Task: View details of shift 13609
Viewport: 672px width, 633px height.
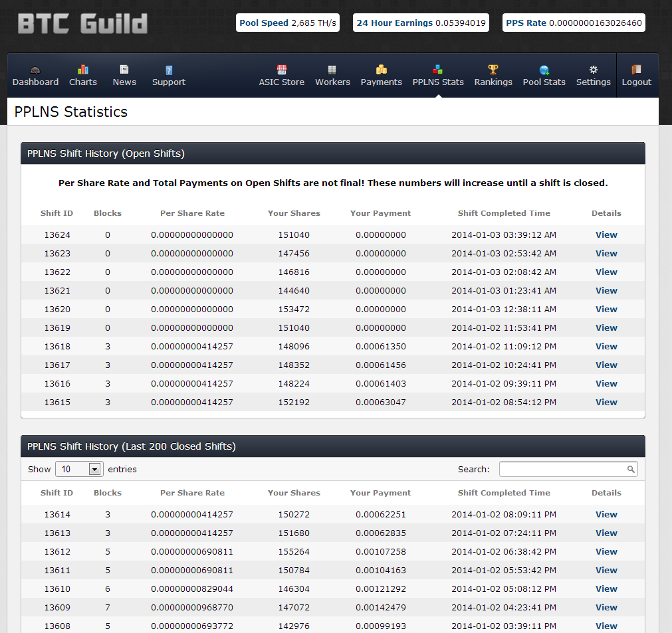Action: pyautogui.click(x=606, y=607)
